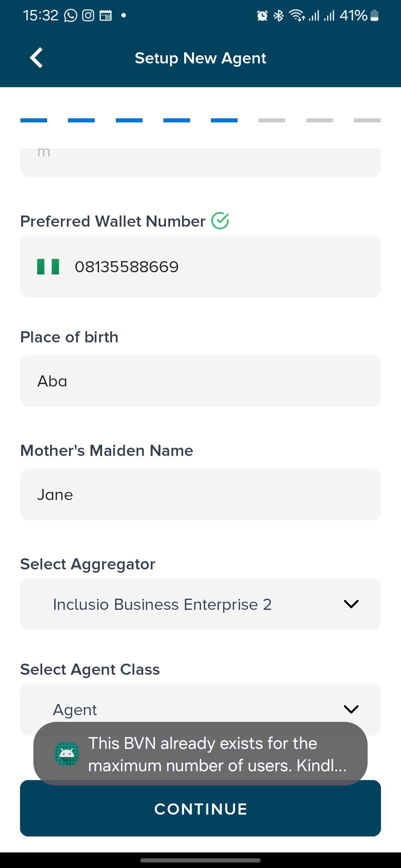
Task: Tap the Instagram notification icon
Action: click(x=88, y=16)
